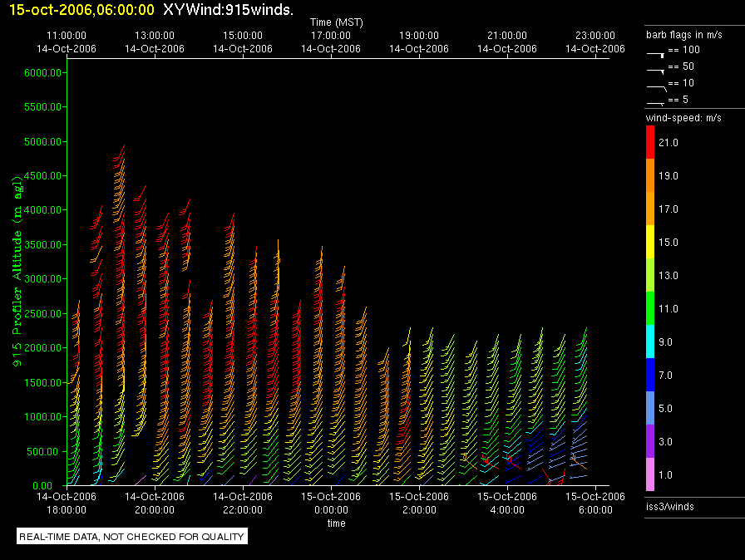Select the pink color band near 1.0
This screenshot has width=745, height=560.
coord(650,474)
